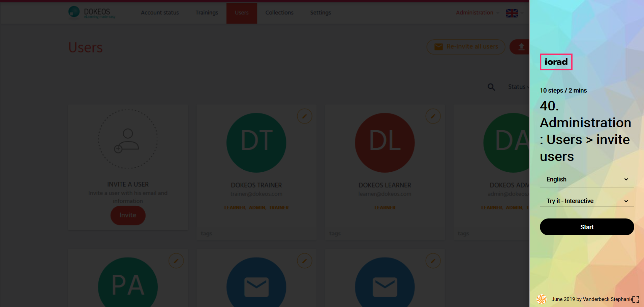
Task: Edit the Dokeos Trainer user card
Action: click(304, 116)
